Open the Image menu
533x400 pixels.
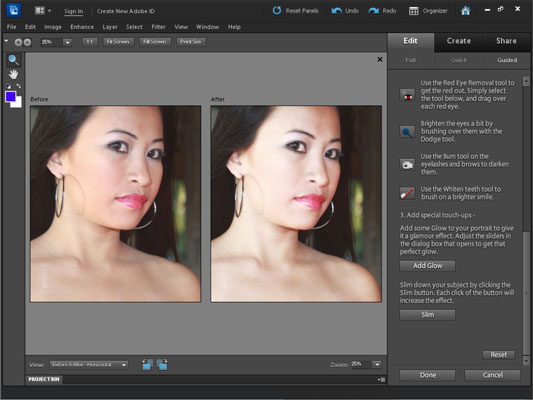(x=53, y=27)
